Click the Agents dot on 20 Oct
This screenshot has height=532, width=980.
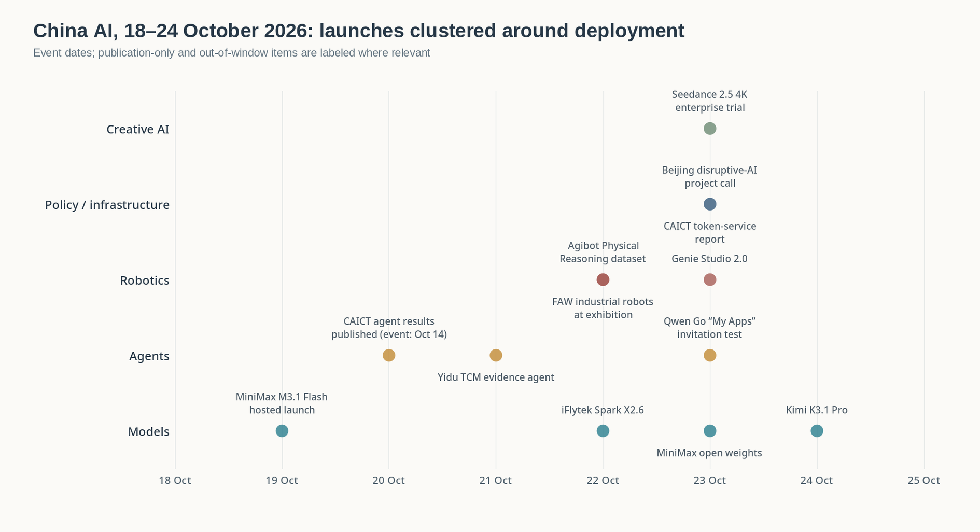(389, 355)
